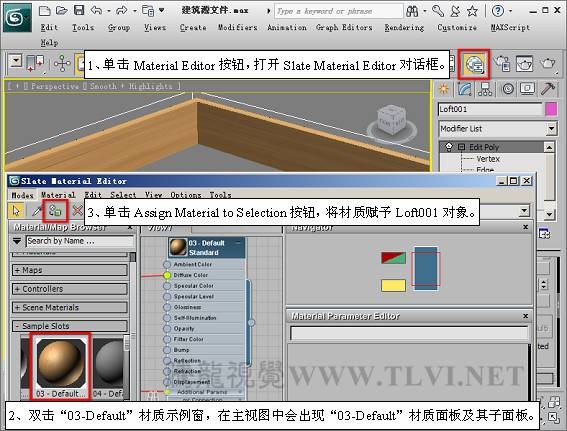Switch to the Modify panel icon
Image resolution: width=567 pixels, height=431 pixels.
465,89
